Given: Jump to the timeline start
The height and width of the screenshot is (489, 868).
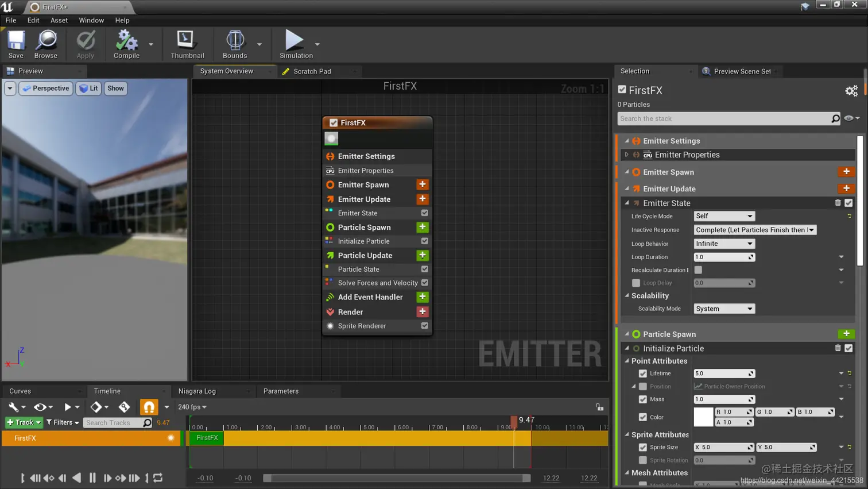Looking at the screenshot, I should (x=23, y=478).
